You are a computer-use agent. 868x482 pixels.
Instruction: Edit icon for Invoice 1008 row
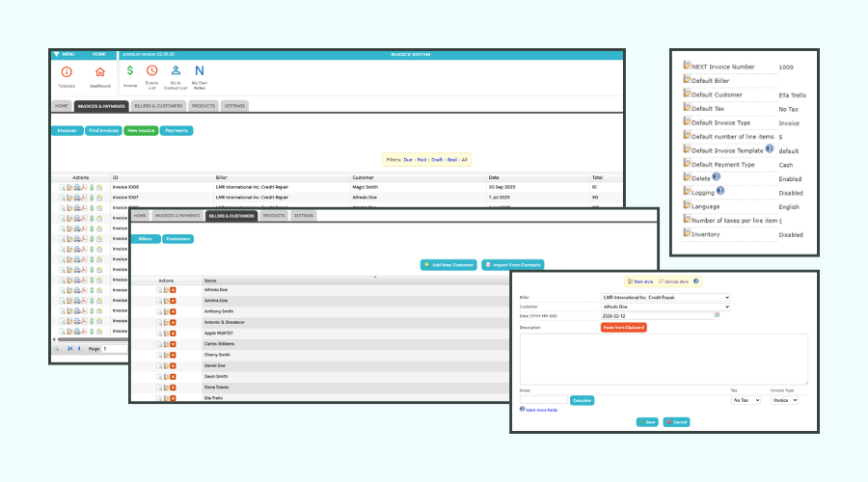[x=69, y=188]
